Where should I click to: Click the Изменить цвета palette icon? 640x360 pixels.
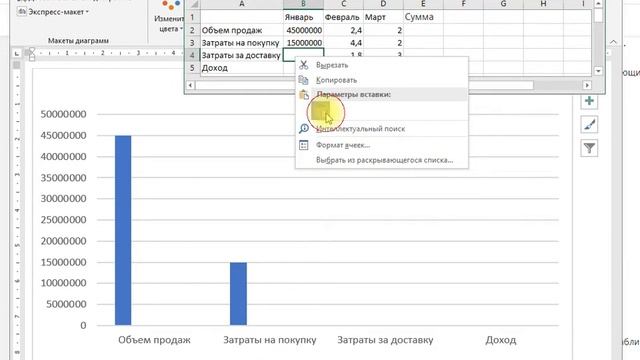coord(171,5)
